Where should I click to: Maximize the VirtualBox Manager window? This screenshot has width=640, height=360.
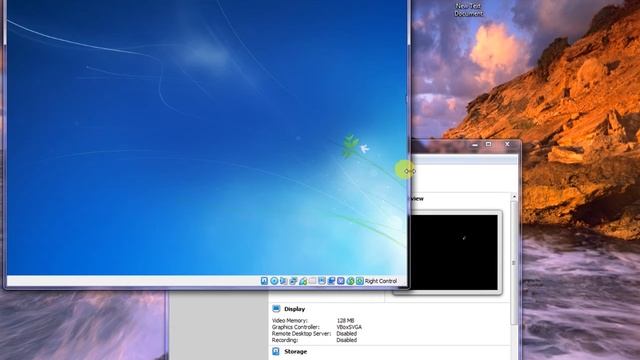(489, 144)
